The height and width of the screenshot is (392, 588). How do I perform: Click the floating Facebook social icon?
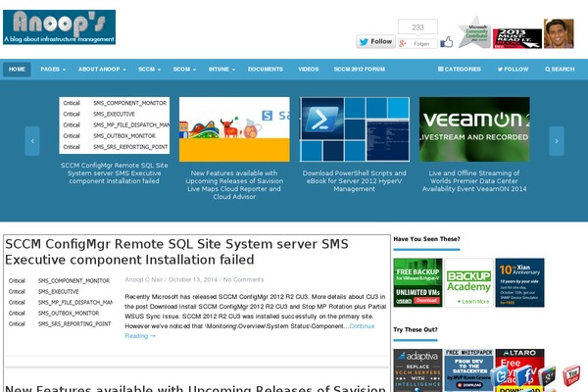pos(524,375)
